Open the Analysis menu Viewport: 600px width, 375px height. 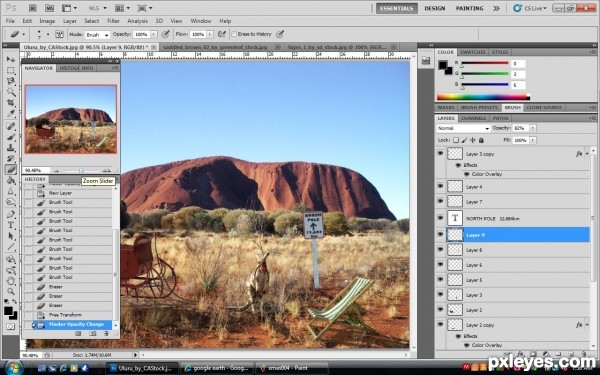(137, 21)
